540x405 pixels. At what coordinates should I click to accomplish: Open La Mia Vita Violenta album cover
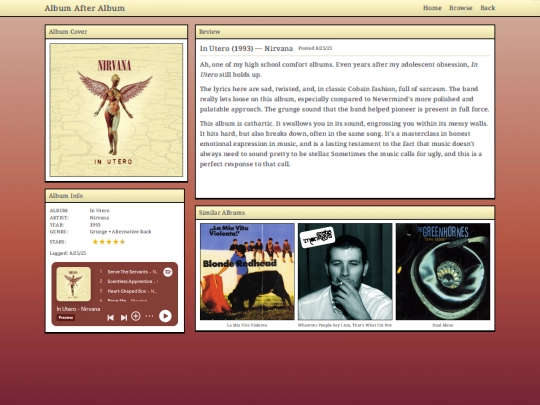(x=247, y=271)
